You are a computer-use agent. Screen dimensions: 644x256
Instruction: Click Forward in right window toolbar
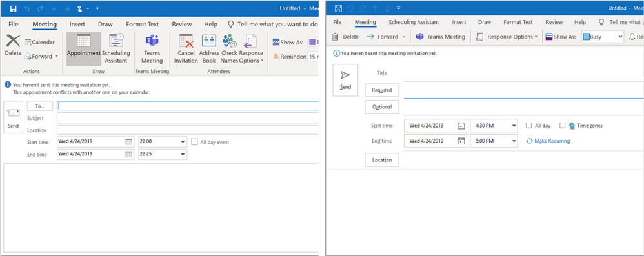tap(382, 37)
